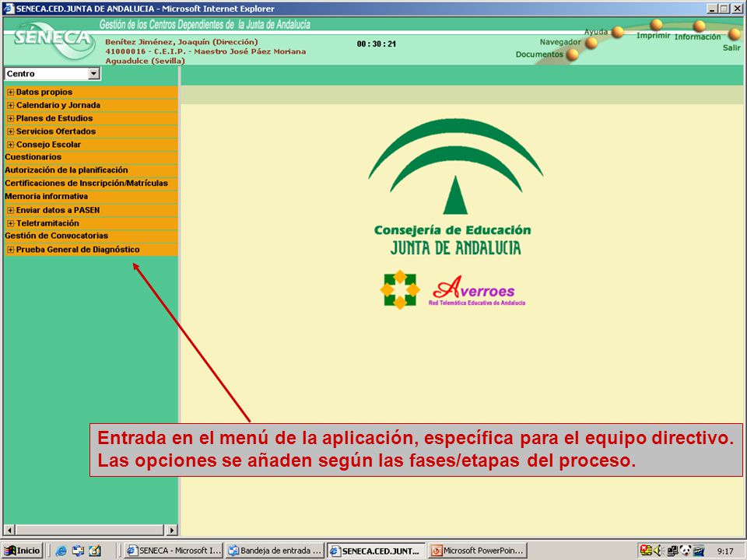Image resolution: width=747 pixels, height=560 pixels.
Task: Click the Averroes network logo
Action: [477, 290]
